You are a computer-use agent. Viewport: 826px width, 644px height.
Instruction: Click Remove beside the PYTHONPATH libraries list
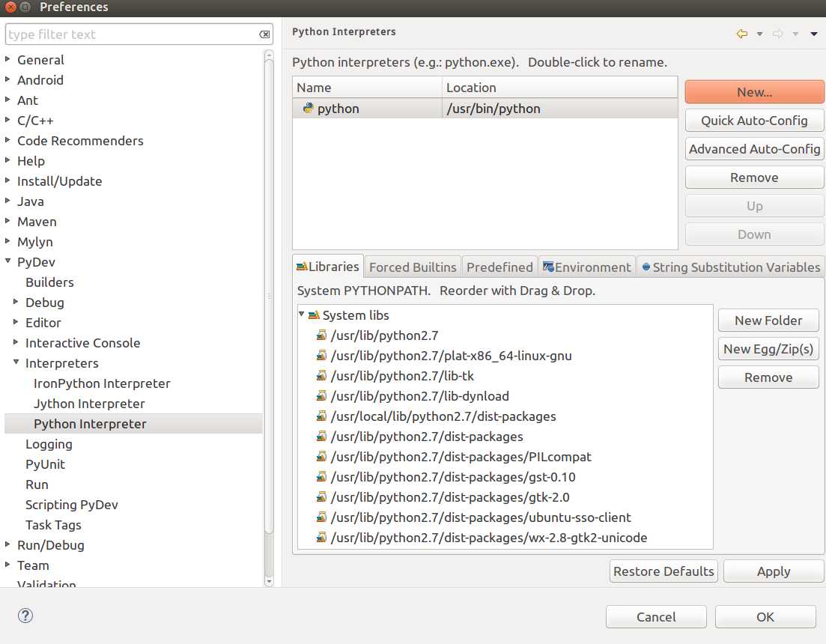768,377
